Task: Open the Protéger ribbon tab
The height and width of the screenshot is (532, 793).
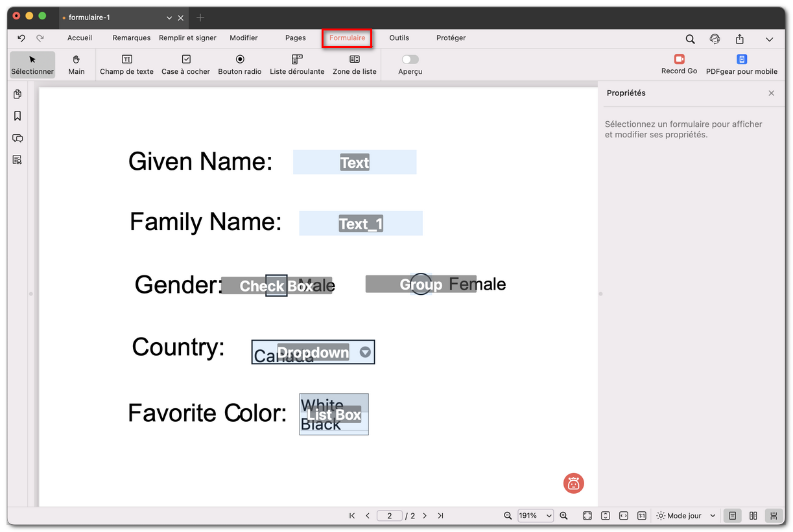Action: pyautogui.click(x=451, y=38)
